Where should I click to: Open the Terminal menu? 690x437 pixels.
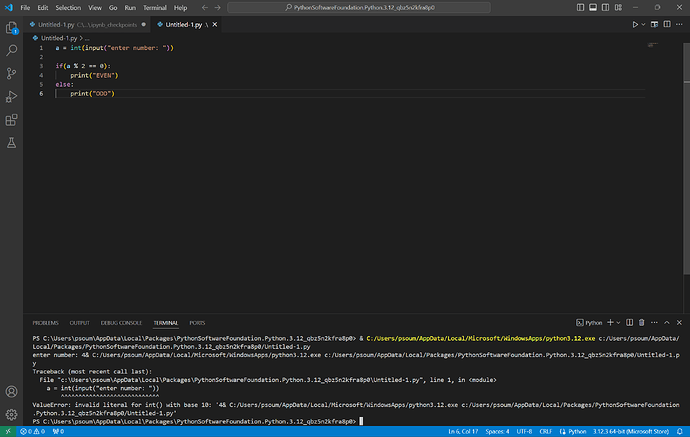(154, 7)
